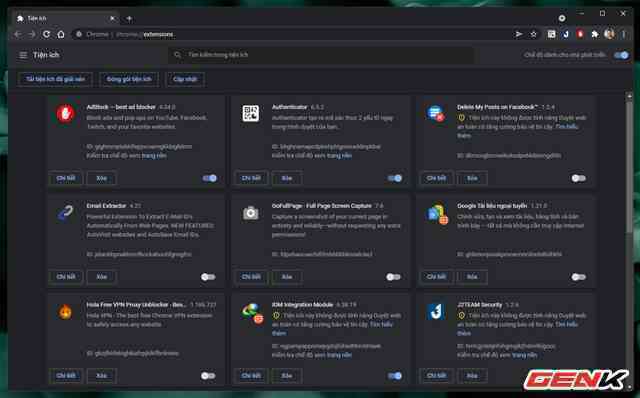
Task: Bookmark this page with the star icon
Action: [533, 34]
